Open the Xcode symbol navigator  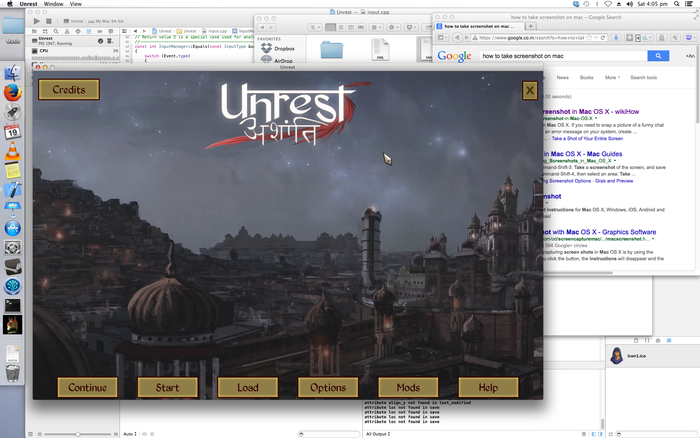[45, 31]
